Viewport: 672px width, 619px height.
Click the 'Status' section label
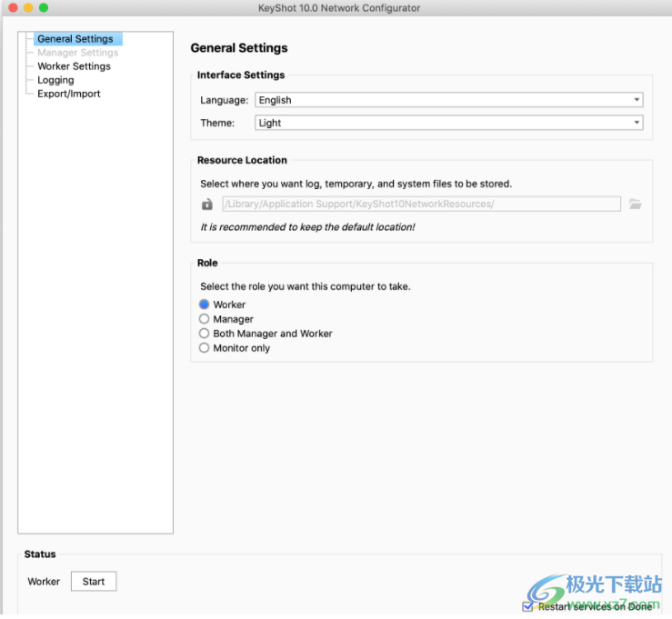[x=40, y=554]
